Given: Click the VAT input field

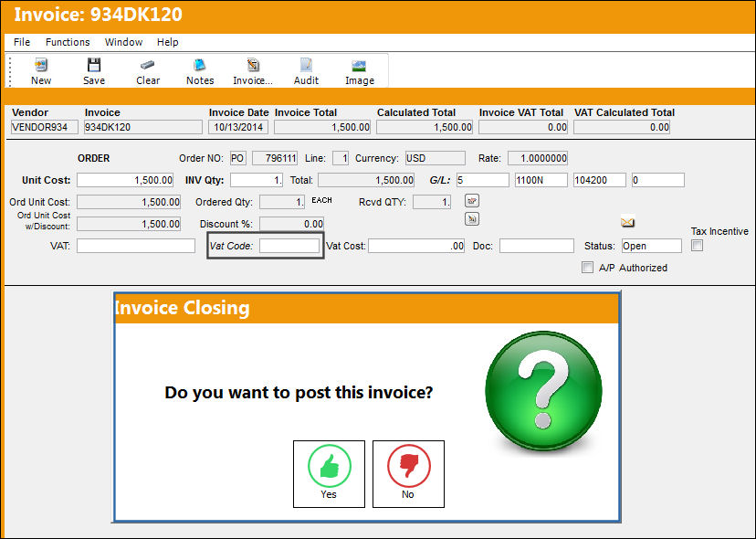Looking at the screenshot, I should 136,246.
